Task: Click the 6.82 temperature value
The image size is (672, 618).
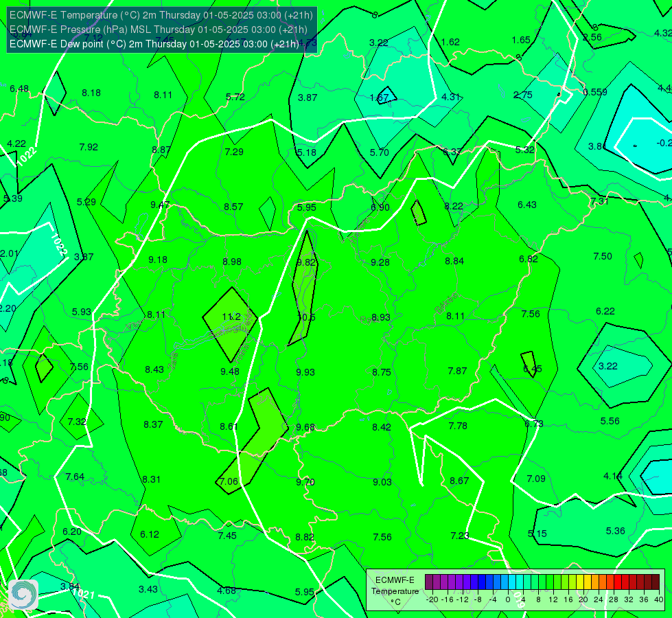Action: pos(528,259)
